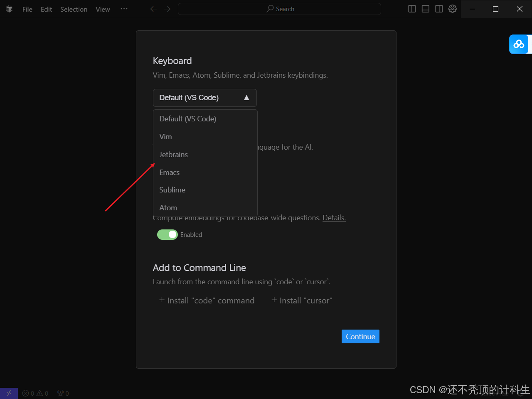
Task: Select Sublime keybindings option
Action: [x=205, y=190]
